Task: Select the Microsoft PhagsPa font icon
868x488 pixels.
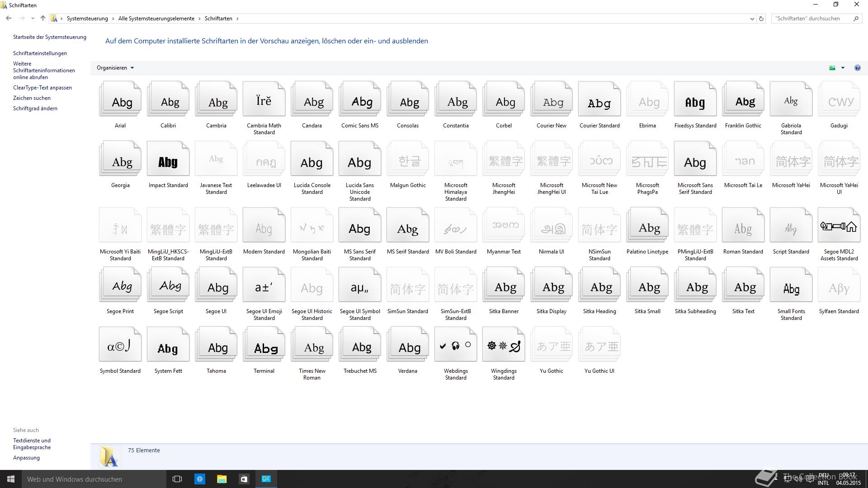Action: 647,159
